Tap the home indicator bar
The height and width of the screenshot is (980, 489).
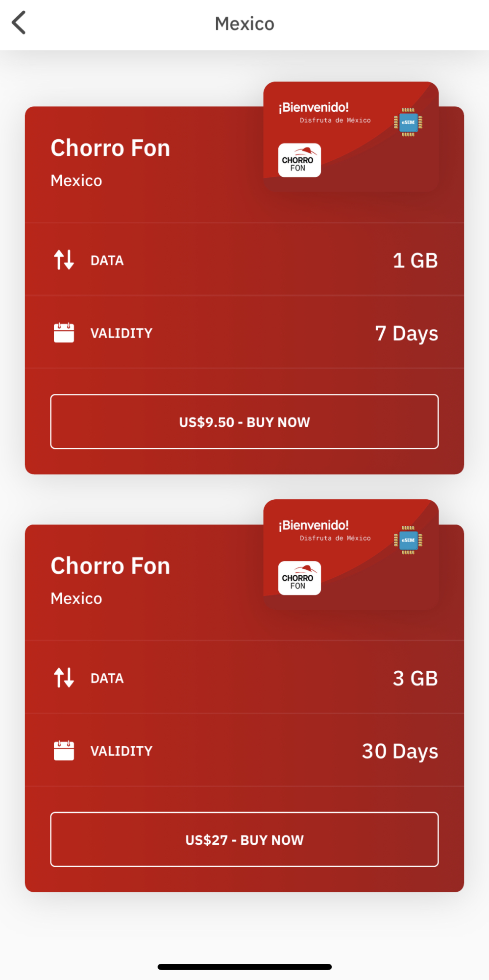(x=244, y=967)
